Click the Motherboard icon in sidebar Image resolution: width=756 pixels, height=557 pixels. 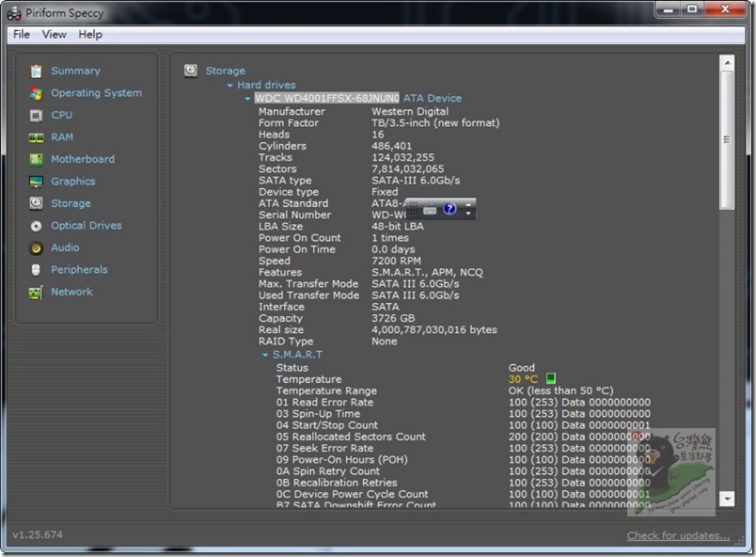[x=36, y=159]
